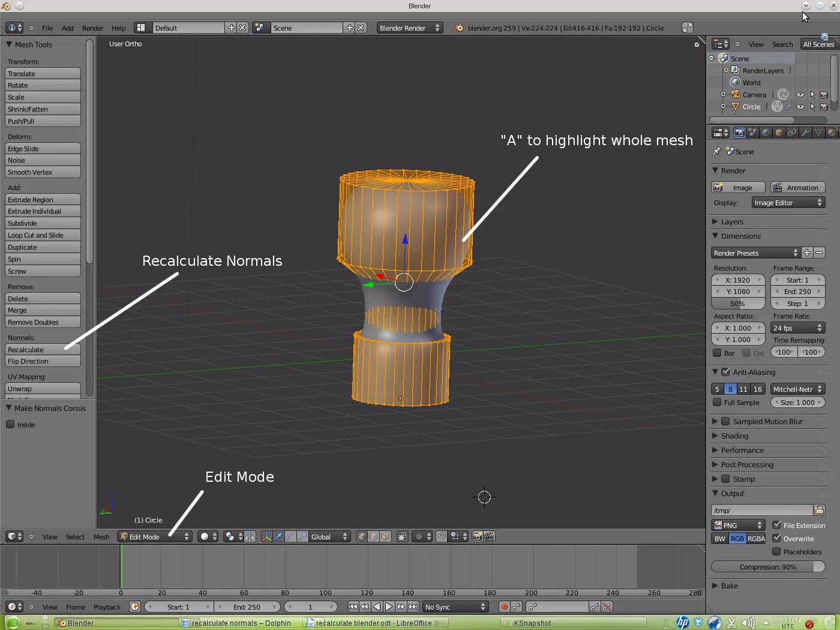Viewport: 840px width, 630px height.
Task: Toggle timeline auto-keyframe record button
Action: [505, 607]
